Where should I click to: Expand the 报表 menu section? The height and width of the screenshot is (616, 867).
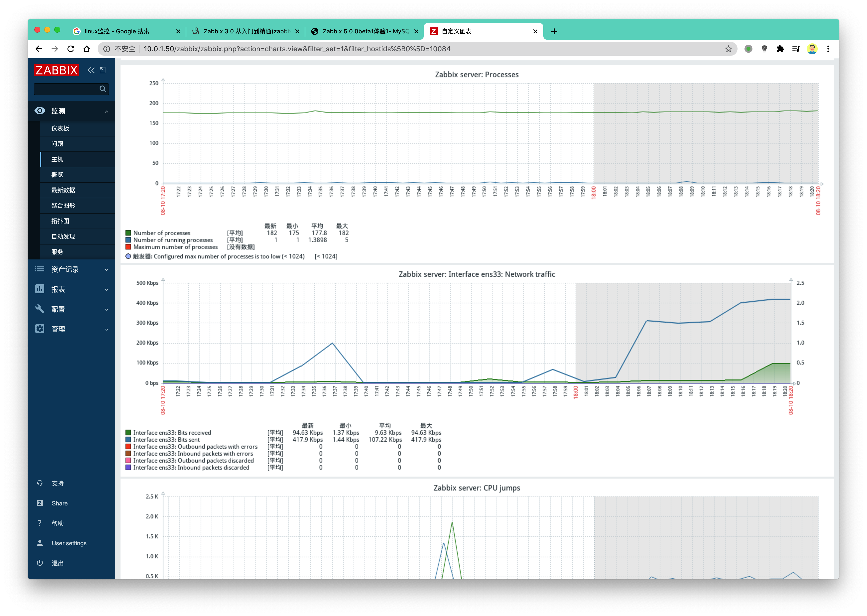pyautogui.click(x=107, y=290)
